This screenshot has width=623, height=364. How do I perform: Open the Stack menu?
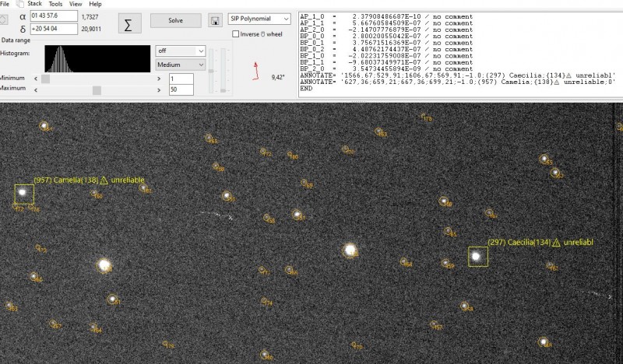(x=34, y=4)
